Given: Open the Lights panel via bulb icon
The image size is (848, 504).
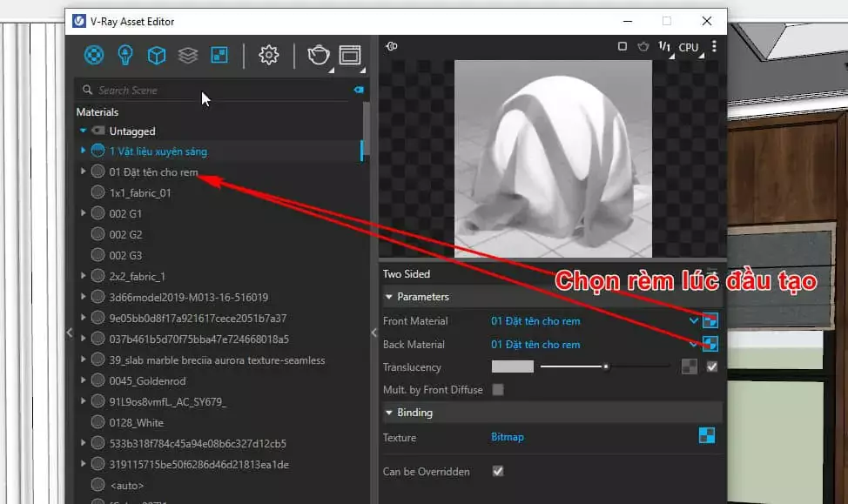Looking at the screenshot, I should click(x=125, y=54).
